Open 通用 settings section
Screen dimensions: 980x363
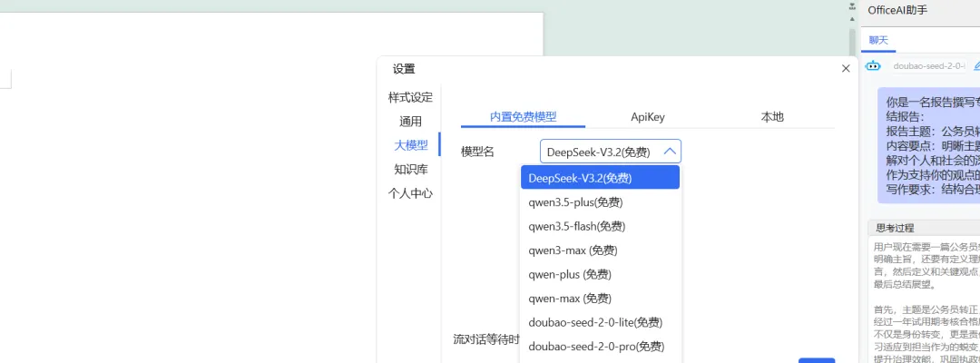click(x=411, y=122)
